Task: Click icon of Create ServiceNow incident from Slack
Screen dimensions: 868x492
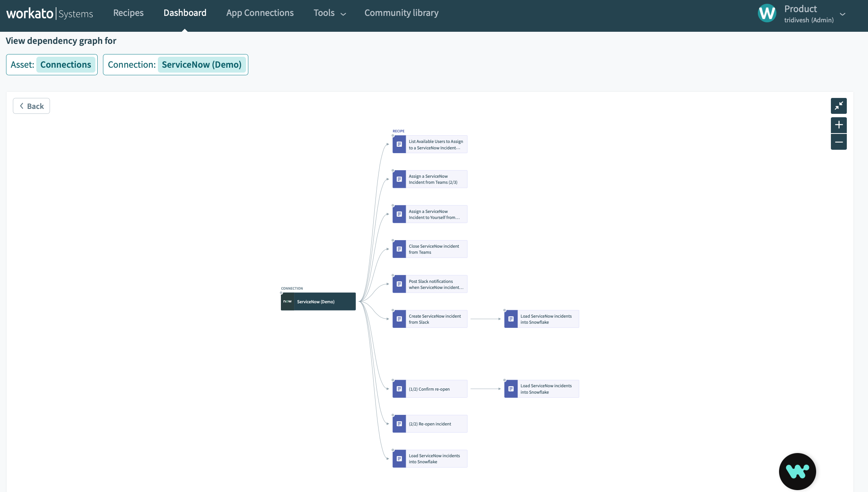Action: coord(399,319)
